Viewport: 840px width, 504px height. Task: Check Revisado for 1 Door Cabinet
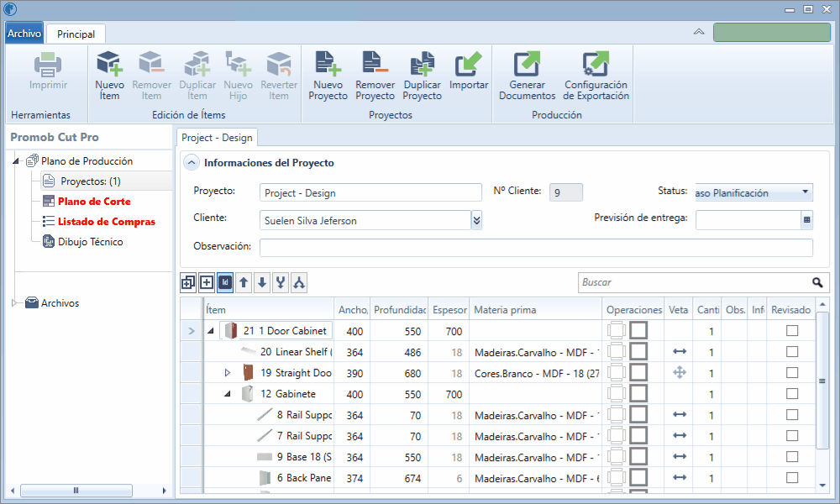point(792,330)
